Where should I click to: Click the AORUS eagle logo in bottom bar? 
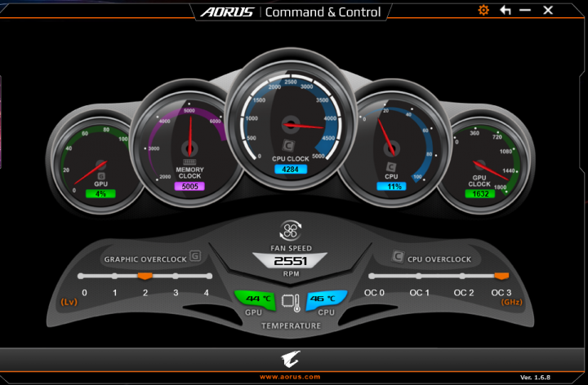(x=290, y=359)
